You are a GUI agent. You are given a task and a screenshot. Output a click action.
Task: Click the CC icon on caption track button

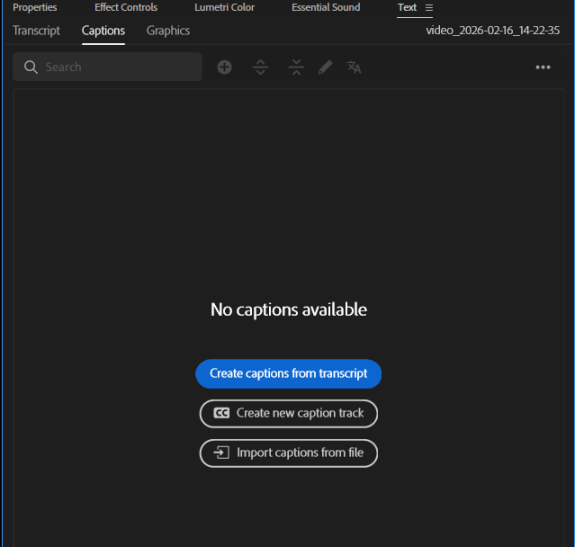coord(221,413)
